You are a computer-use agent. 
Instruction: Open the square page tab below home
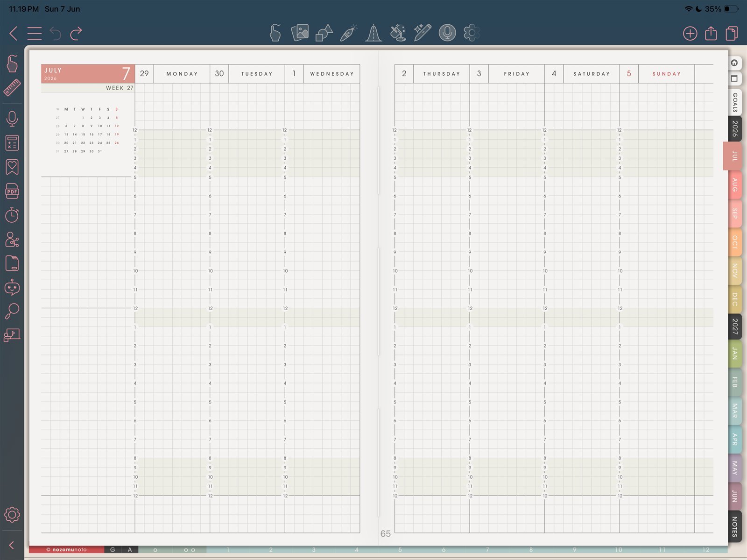(734, 78)
